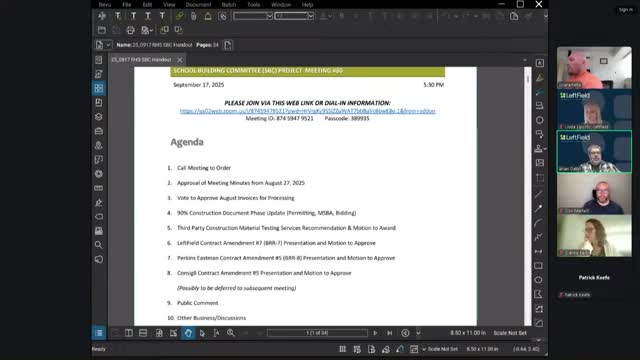Toggle the Pan hand tool in bottom bar
The image size is (640, 360).
[x=188, y=333]
